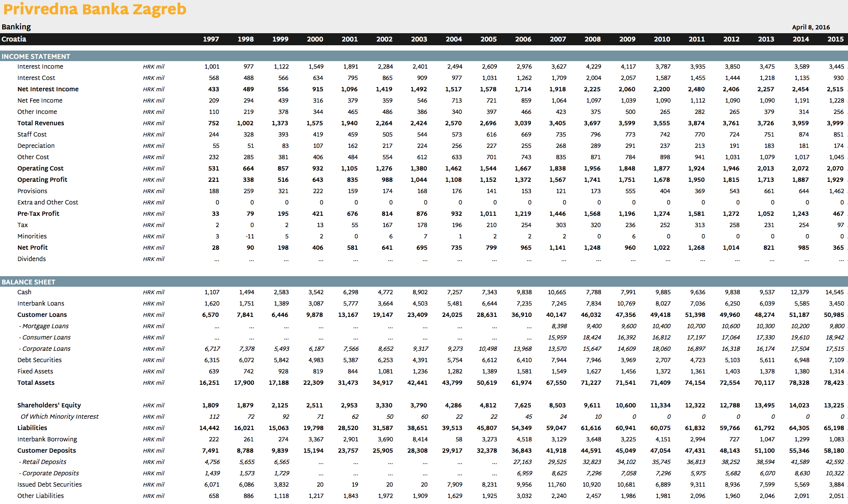The image size is (848, 504).
Task: Click Customer Deposits 2015 value 58,180
Action: click(x=834, y=450)
